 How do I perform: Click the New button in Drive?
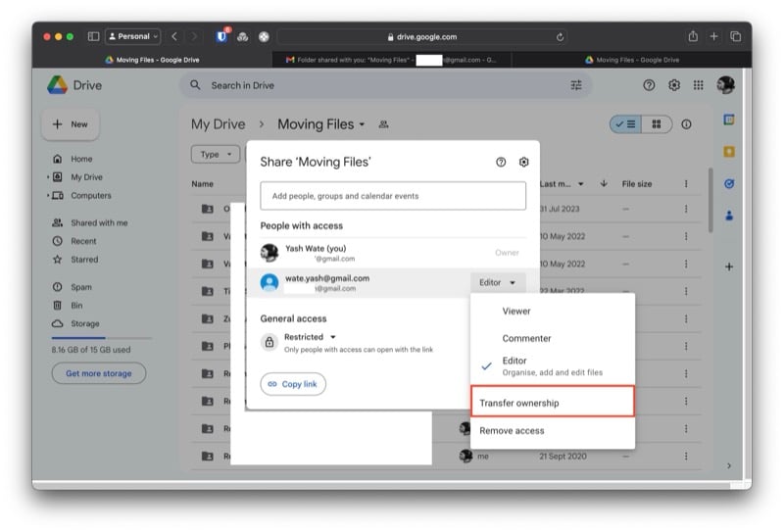coord(70,124)
